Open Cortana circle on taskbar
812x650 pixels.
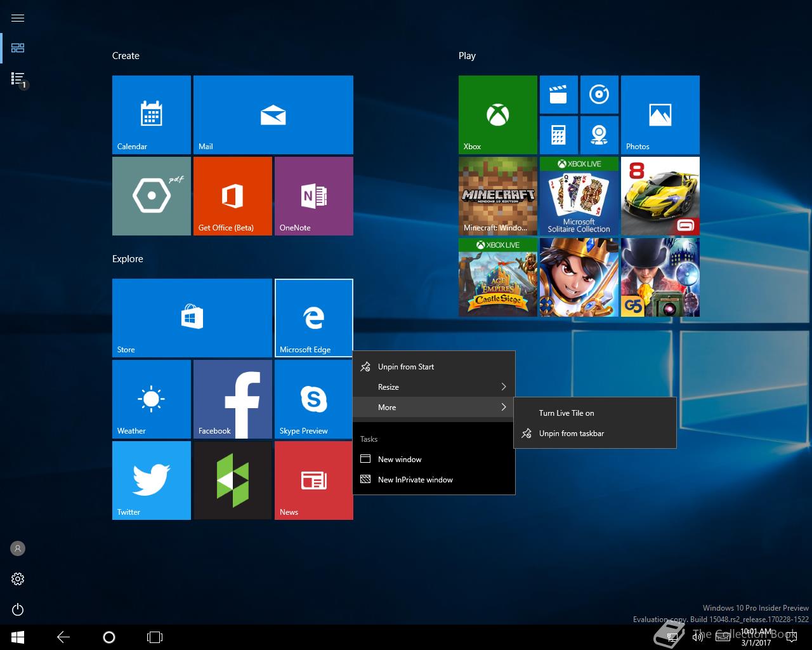coord(109,637)
